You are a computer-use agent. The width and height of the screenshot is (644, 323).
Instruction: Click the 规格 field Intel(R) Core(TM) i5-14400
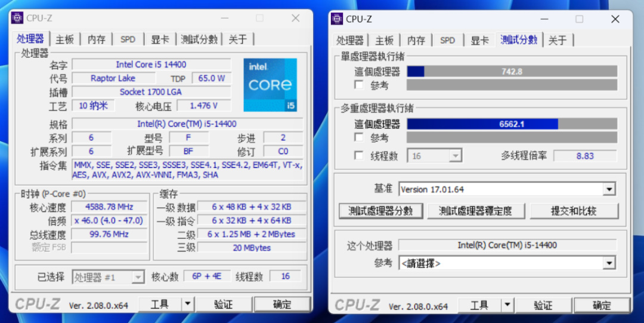point(187,124)
